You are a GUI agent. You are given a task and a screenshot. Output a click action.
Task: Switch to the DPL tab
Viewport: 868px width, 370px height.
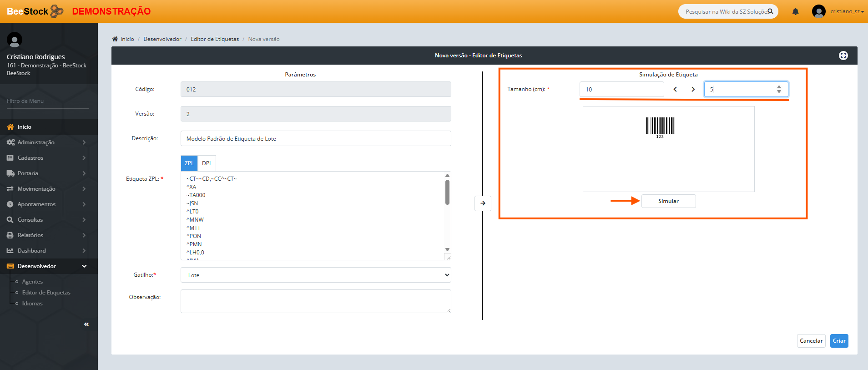coord(207,163)
